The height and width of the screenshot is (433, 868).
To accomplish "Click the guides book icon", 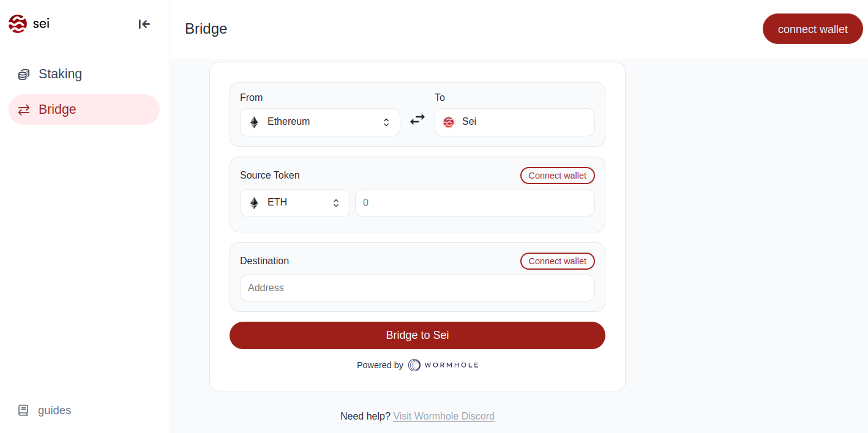I will coord(23,410).
